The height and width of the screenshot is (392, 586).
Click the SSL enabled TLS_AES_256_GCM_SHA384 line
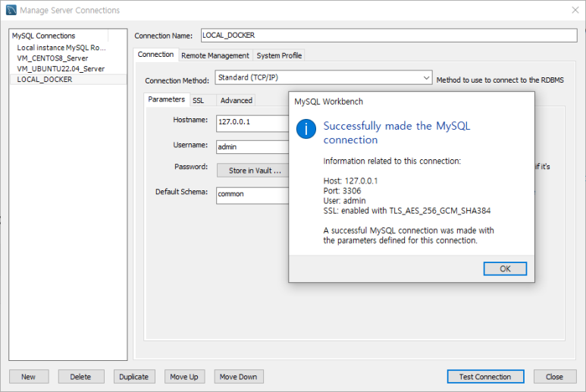(x=406, y=211)
